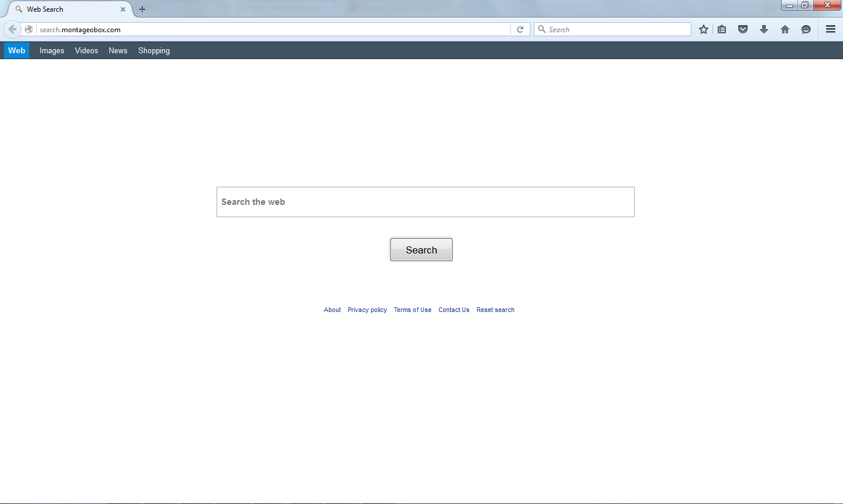Open the Hello chat smiley icon

pos(806,29)
